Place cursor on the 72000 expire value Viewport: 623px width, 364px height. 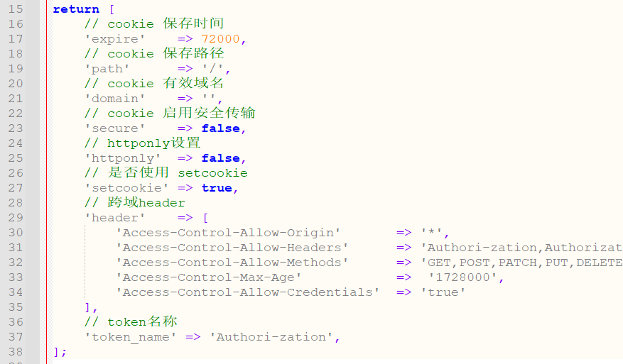pos(220,39)
